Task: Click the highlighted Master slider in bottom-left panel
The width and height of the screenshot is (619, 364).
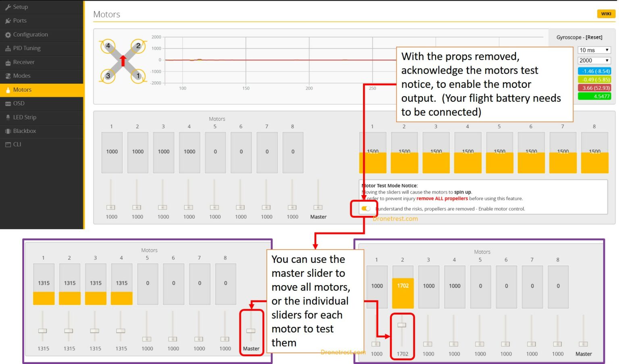Action: click(251, 331)
